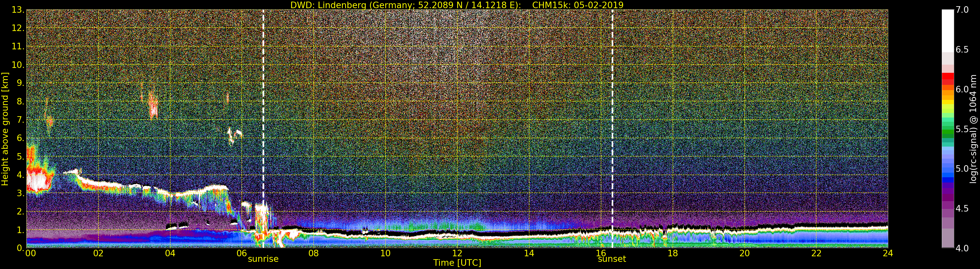
Task: Click the white top section of the colorbar
Action: (x=948, y=30)
